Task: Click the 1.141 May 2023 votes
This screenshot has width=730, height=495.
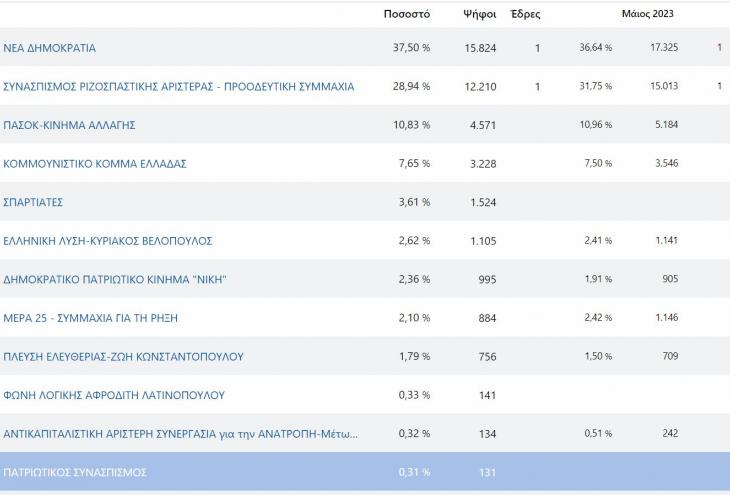Action: (667, 241)
